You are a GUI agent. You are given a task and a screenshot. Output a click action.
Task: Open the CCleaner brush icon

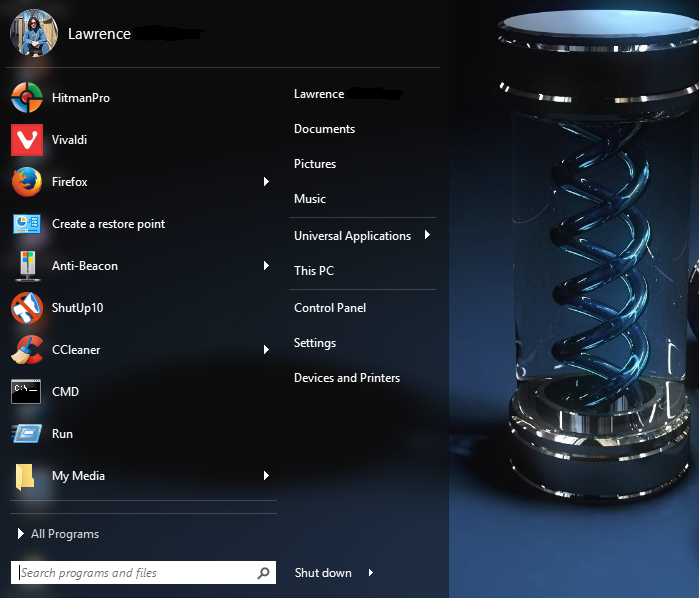click(x=27, y=350)
